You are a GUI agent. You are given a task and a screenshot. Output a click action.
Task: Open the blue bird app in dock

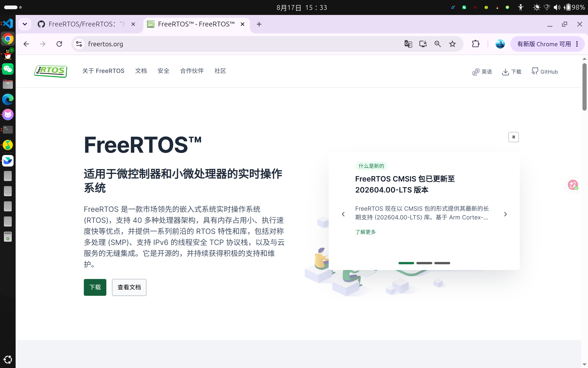(8, 161)
